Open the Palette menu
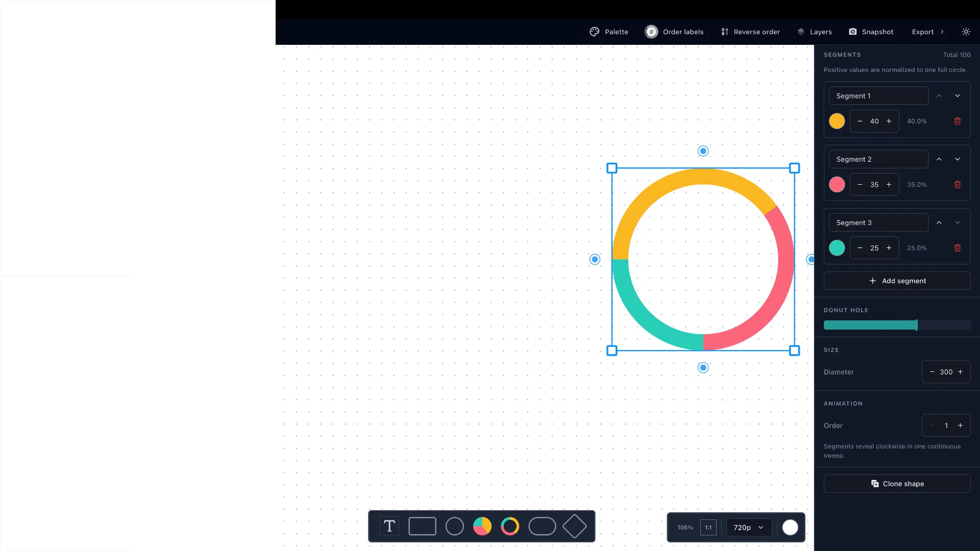The height and width of the screenshot is (551, 980). click(x=609, y=32)
